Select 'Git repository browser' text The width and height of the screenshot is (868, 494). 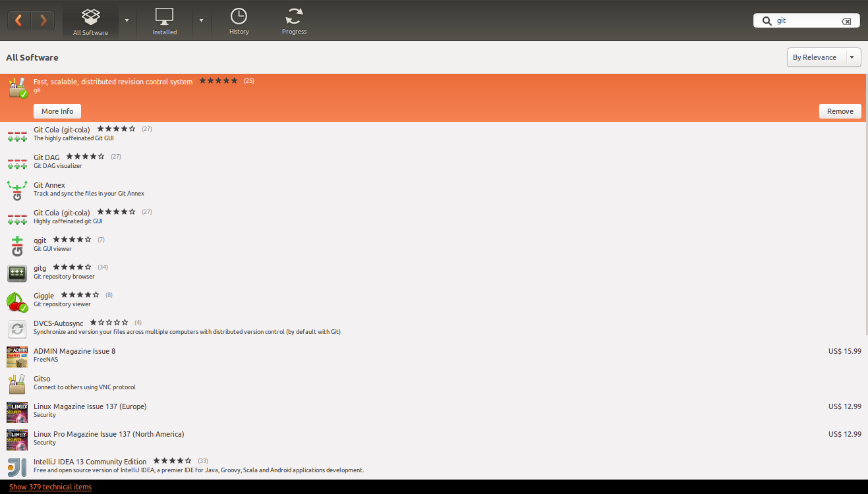(x=64, y=277)
